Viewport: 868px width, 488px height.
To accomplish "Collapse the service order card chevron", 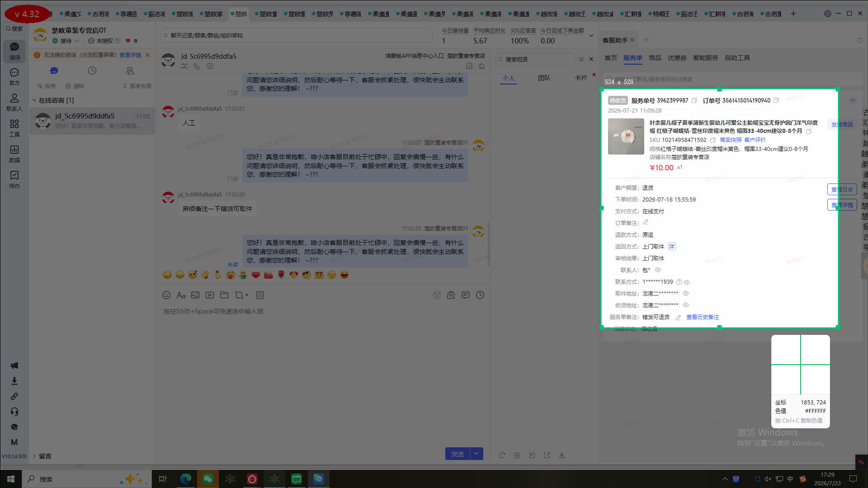I will pos(853,100).
